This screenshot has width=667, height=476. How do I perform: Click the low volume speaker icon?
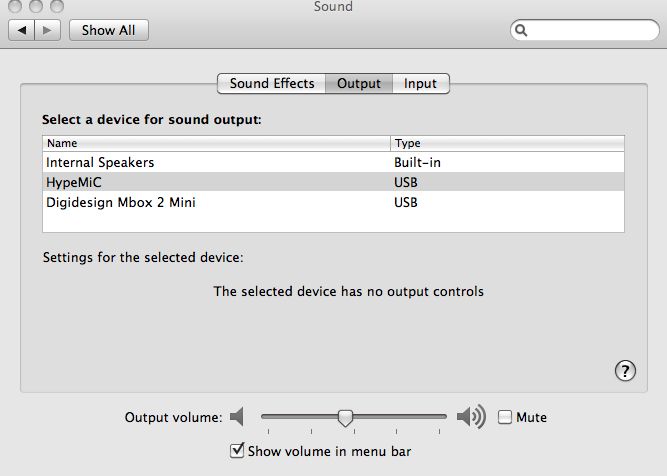coord(237,416)
